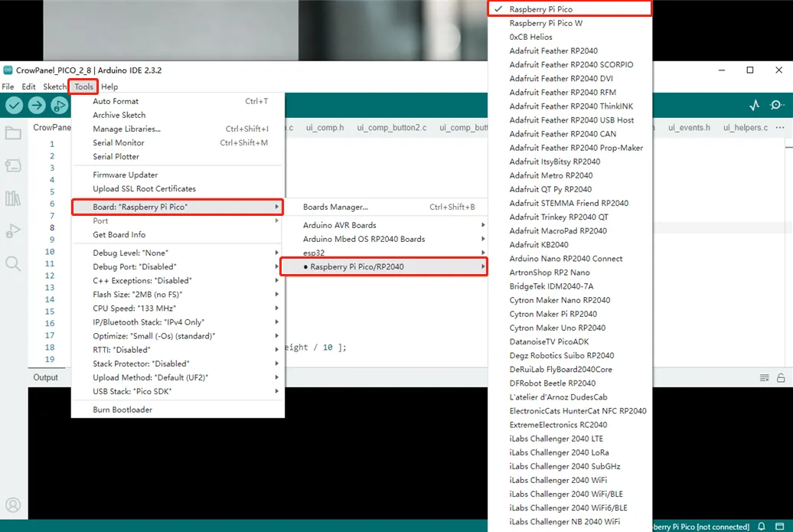Choose iLabs Challenger 2040 LoRa board
The image size is (793, 532).
(569, 452)
